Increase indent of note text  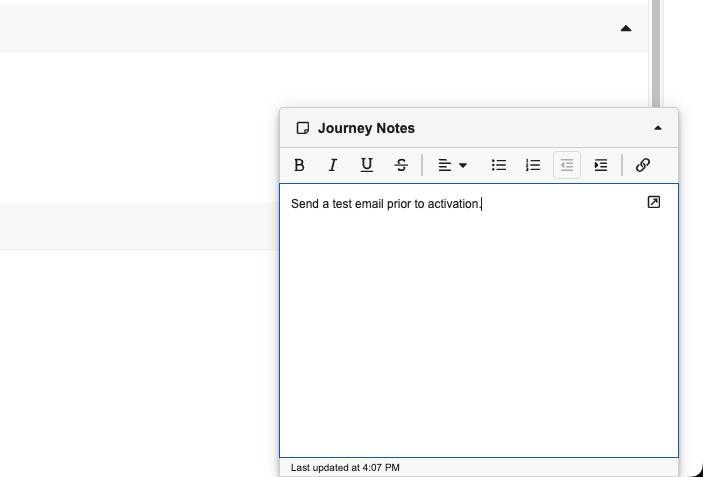coord(601,166)
